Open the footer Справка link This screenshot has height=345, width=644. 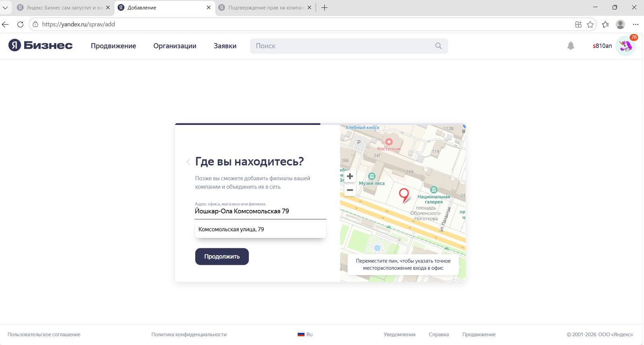point(439,335)
